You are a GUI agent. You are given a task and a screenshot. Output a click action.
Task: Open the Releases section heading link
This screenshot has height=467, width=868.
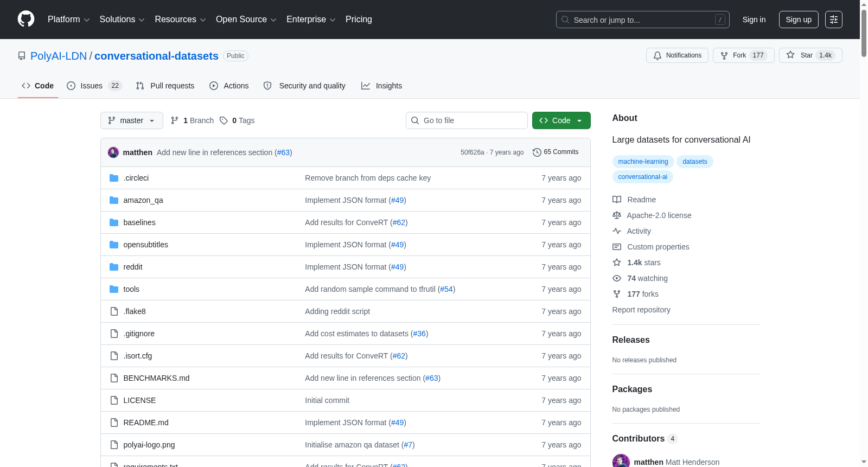631,340
